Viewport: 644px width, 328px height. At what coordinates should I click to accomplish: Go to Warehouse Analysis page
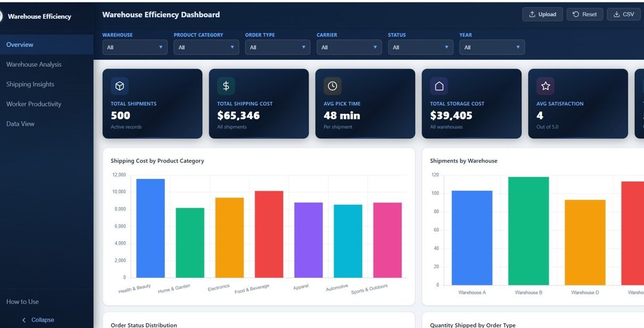point(34,64)
